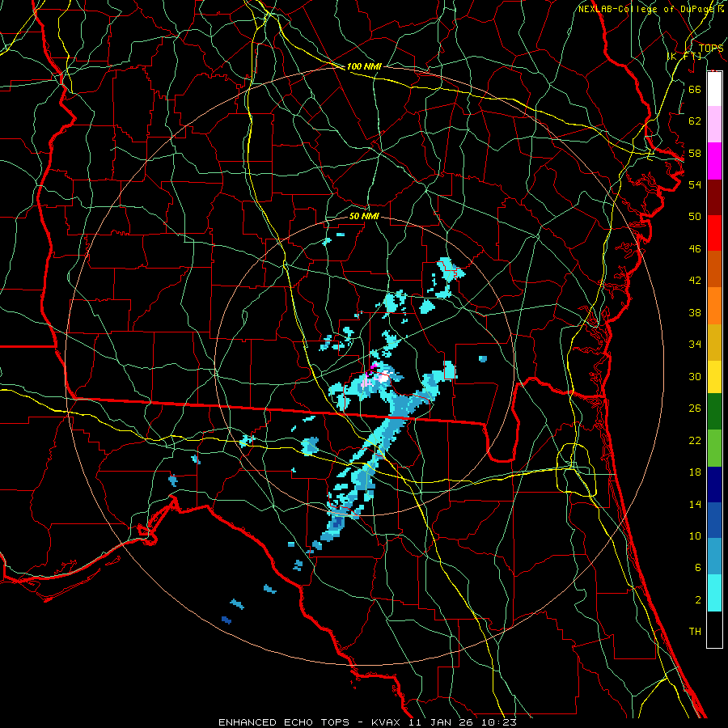Click the small dark blue echo offshore in the gulf
Screen dimensions: 728x728
coord(226,620)
